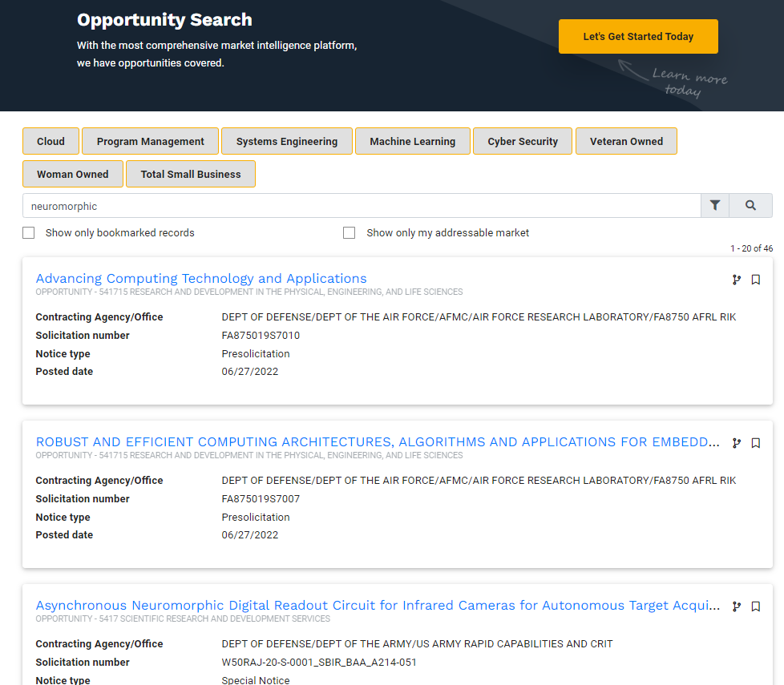Click solicitation number FA875019S7010
Viewport: 784px width, 685px height.
[x=261, y=335]
